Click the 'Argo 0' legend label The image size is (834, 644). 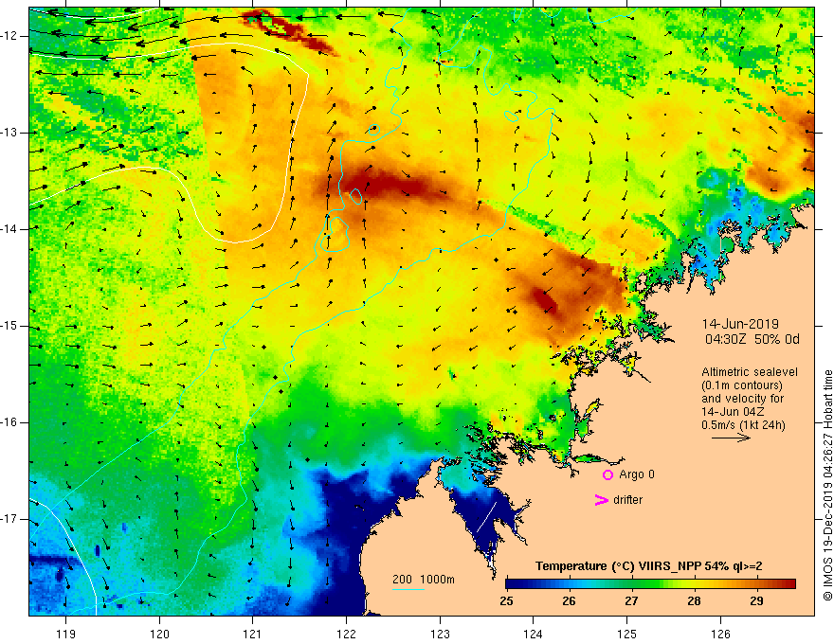point(637,474)
